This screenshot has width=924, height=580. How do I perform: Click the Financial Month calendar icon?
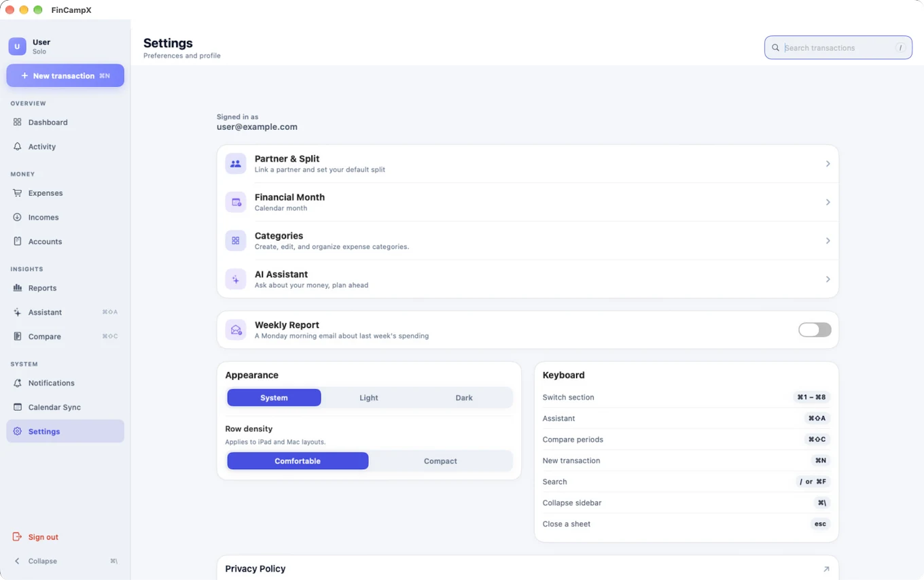(x=236, y=202)
